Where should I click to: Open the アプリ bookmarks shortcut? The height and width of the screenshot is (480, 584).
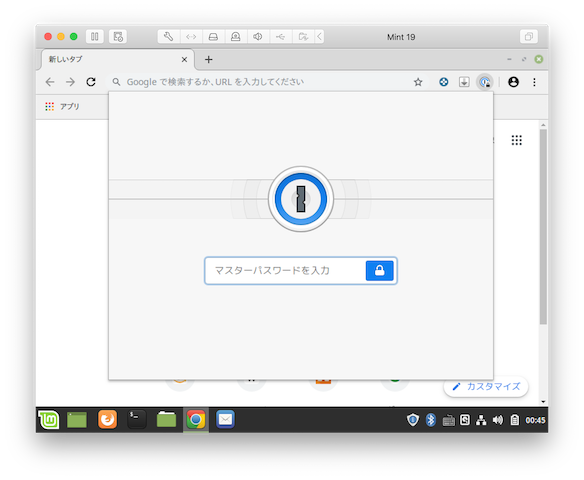(62, 107)
